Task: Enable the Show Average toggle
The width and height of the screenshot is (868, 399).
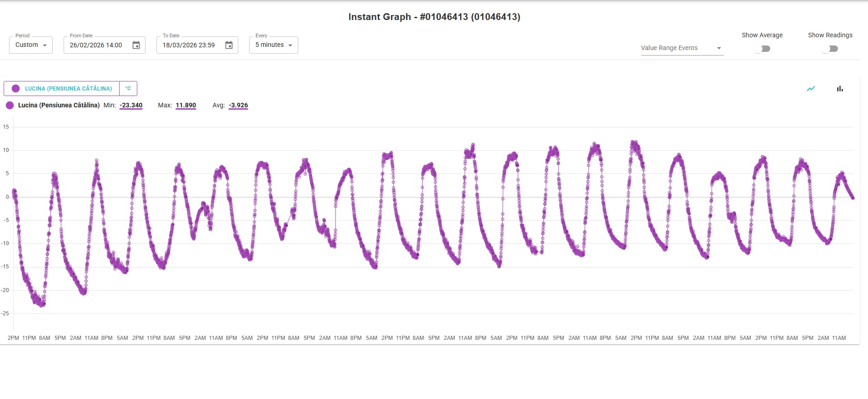Action: coord(762,49)
